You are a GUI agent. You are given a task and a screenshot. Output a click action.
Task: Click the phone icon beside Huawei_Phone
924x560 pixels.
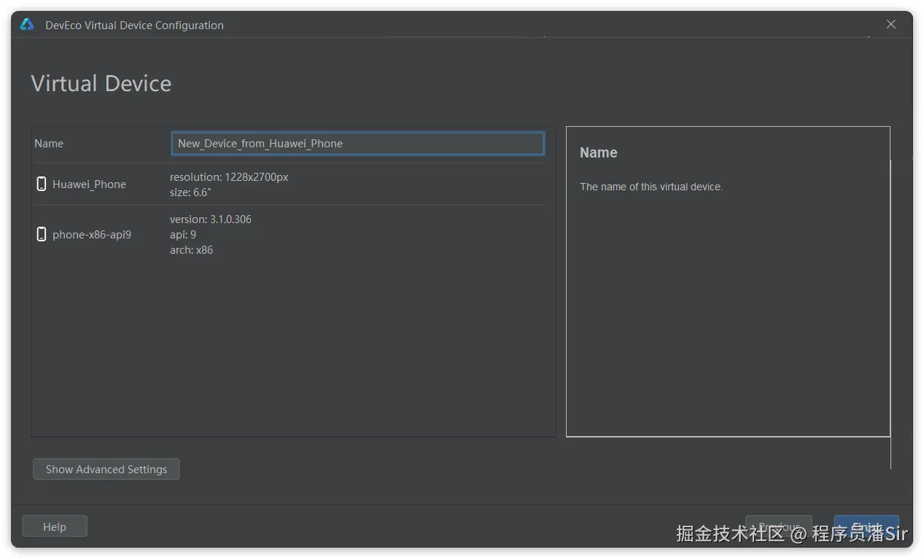42,184
